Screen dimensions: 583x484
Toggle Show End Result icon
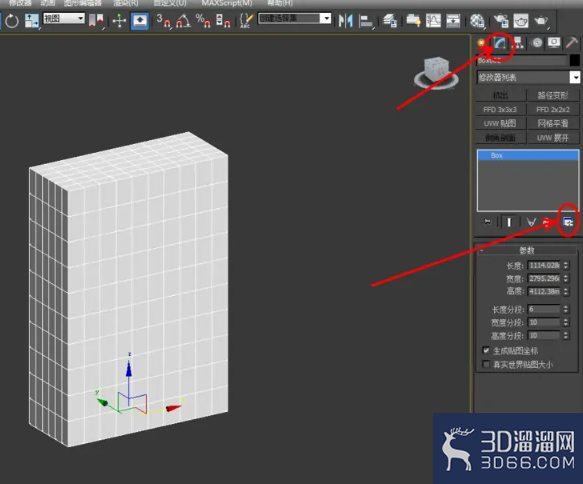coord(509,222)
